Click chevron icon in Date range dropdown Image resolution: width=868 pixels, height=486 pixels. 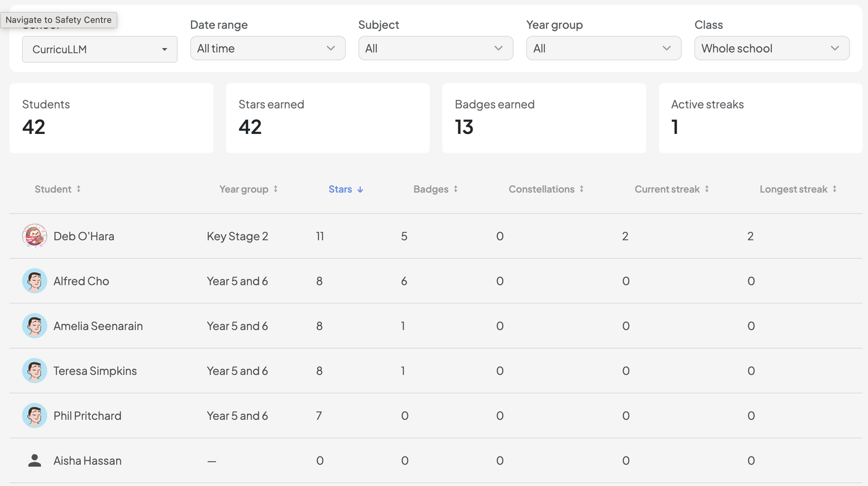point(331,48)
